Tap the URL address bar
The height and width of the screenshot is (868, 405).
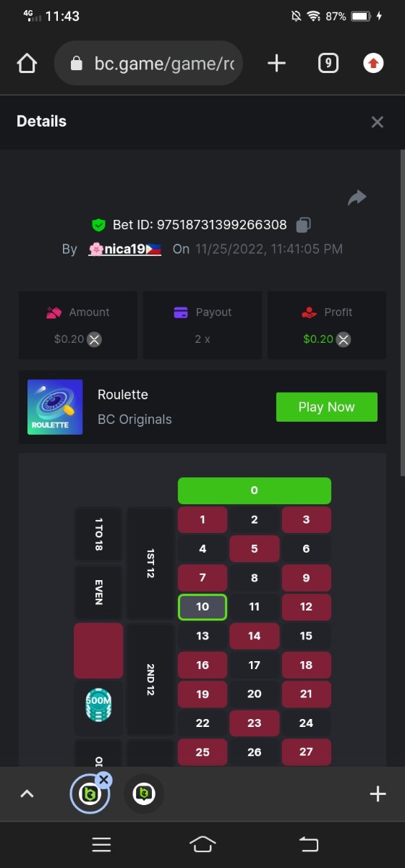(148, 64)
